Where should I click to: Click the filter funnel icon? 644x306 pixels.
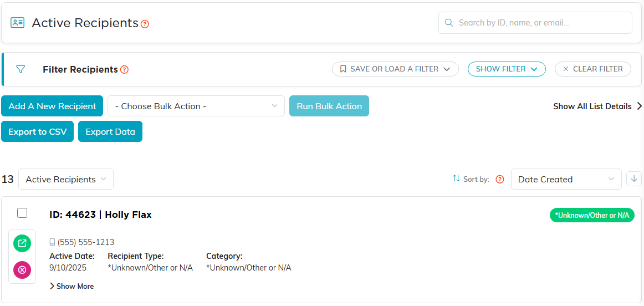pyautogui.click(x=20, y=69)
